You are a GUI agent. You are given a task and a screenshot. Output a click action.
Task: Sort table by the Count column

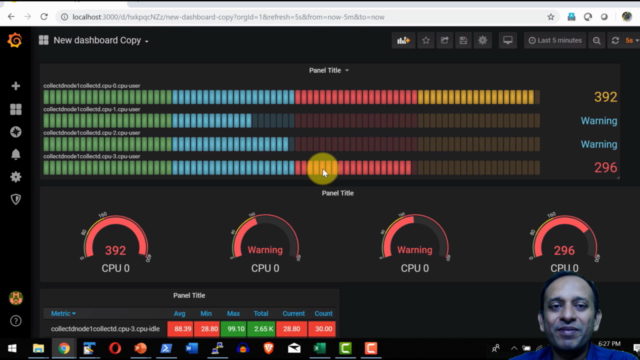pyautogui.click(x=323, y=313)
